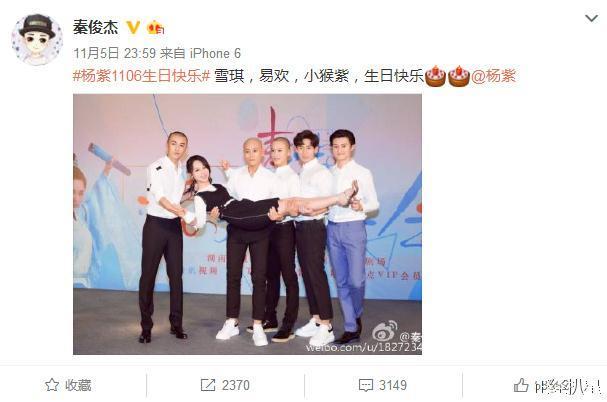Click the repost share icon

208,385
